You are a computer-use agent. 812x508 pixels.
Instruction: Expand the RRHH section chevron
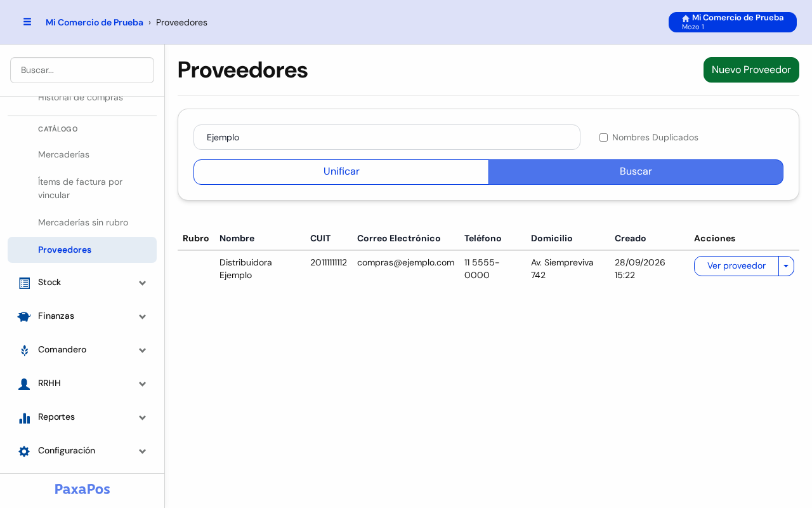[143, 384]
